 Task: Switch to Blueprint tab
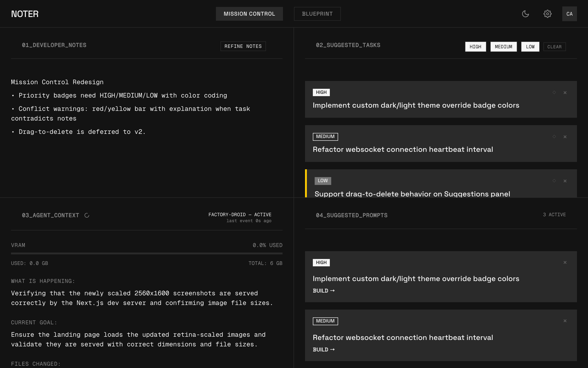click(317, 14)
